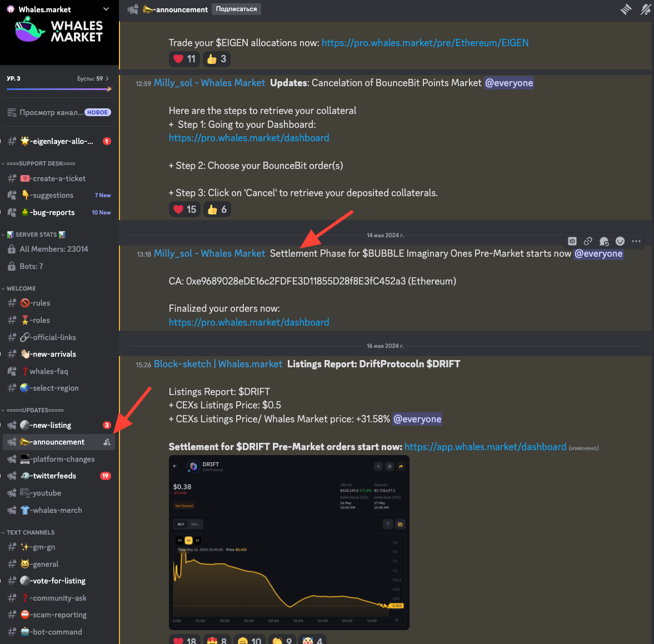Open Просмотр каналов browse channels
The image size is (654, 644).
(59, 112)
